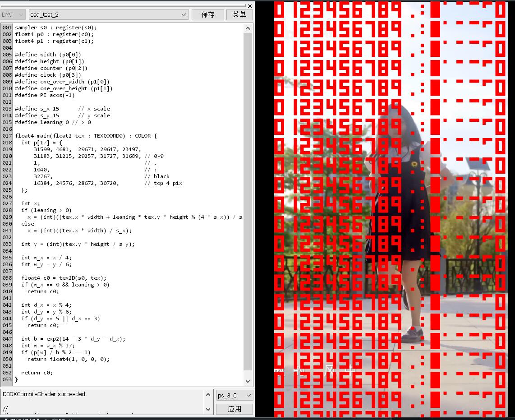
Task: Expand the osd_test_2 shader name dropdown
Action: point(108,14)
